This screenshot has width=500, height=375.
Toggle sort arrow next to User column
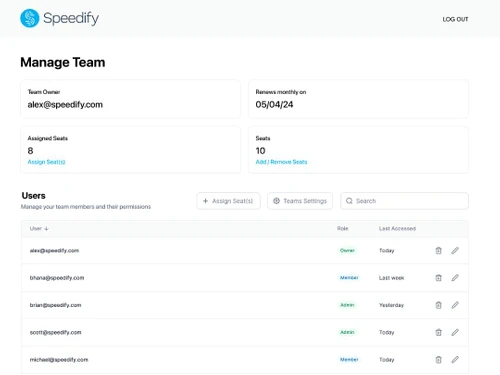pyautogui.click(x=46, y=229)
